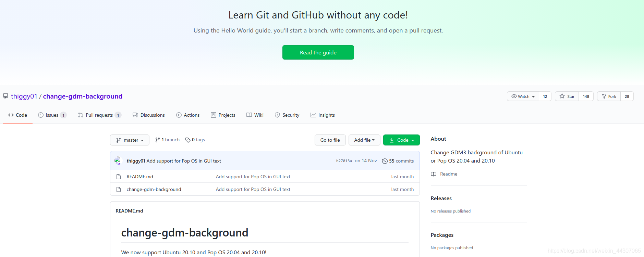Open the 55 commits history

coord(398,161)
